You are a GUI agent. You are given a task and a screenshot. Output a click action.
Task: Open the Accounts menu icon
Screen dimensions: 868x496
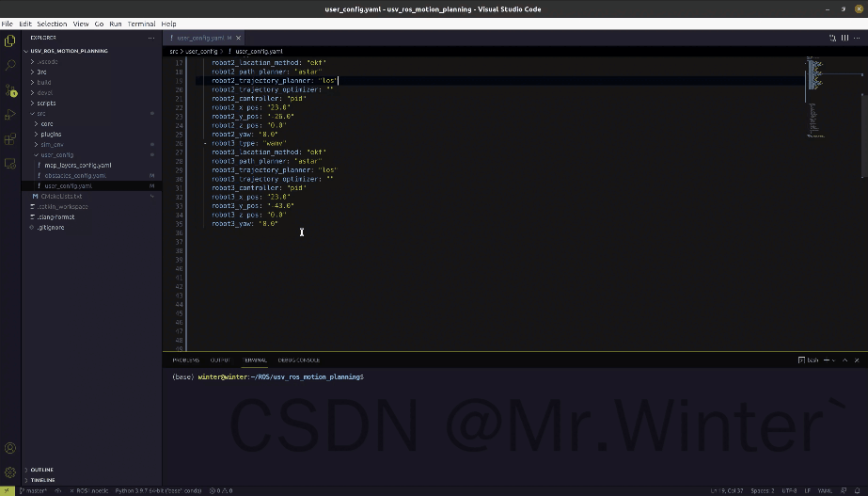10,448
